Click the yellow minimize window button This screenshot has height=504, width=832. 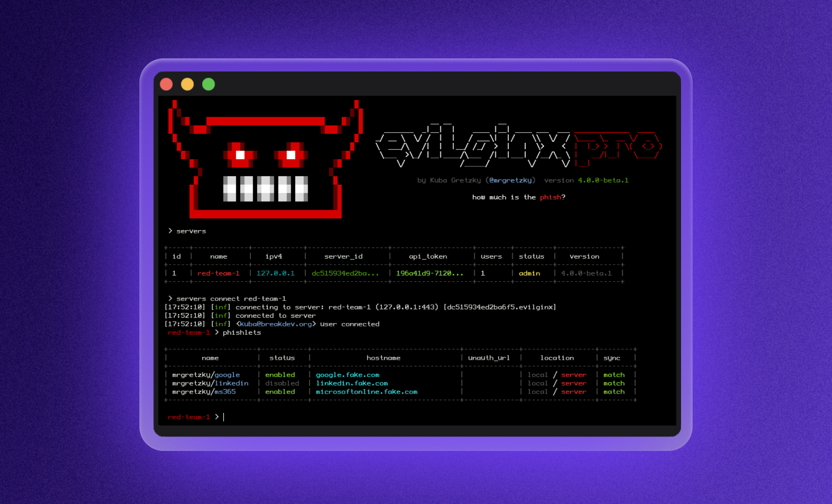187,84
